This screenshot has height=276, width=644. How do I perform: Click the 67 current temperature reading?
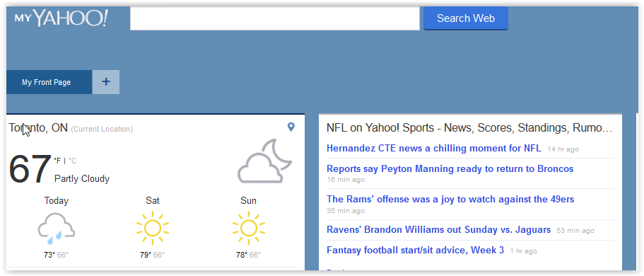tap(30, 169)
